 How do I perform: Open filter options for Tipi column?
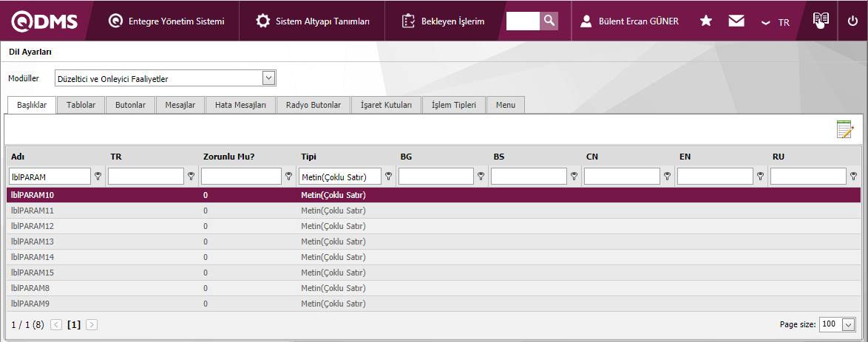(x=388, y=177)
